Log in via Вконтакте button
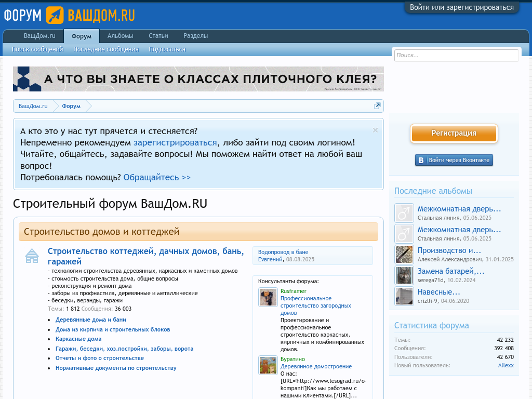 (454, 160)
